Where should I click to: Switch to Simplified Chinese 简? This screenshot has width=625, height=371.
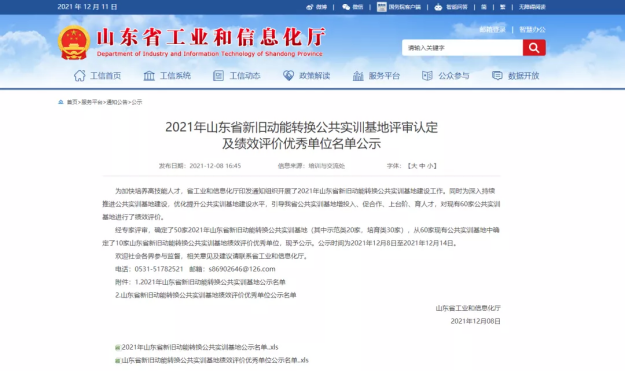coord(483,7)
